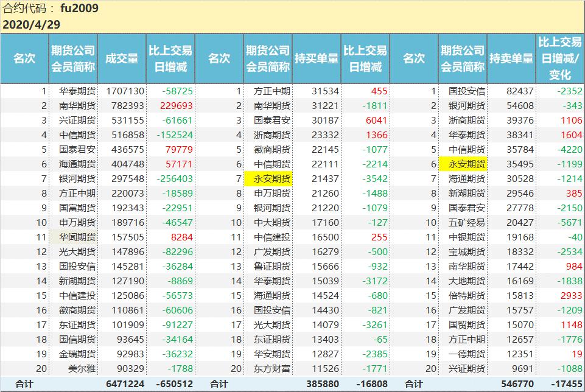585x392 pixels.
Task: Click total change cell -650512
Action: click(x=173, y=384)
